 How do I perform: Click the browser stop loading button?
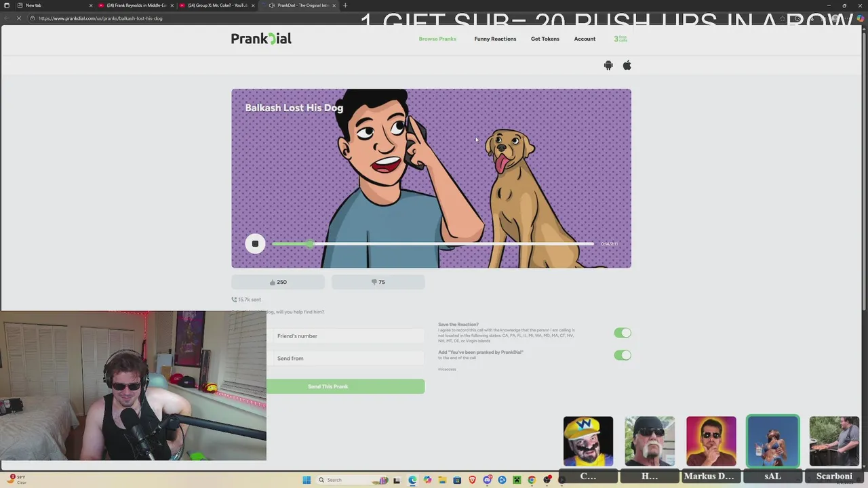pyautogui.click(x=19, y=18)
